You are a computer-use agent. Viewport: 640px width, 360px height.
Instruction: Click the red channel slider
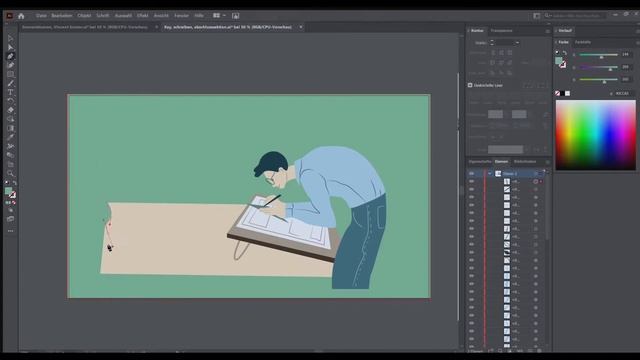pos(598,55)
